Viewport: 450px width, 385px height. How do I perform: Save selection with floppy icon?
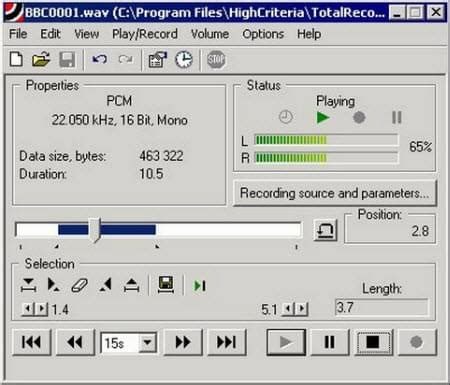click(166, 285)
